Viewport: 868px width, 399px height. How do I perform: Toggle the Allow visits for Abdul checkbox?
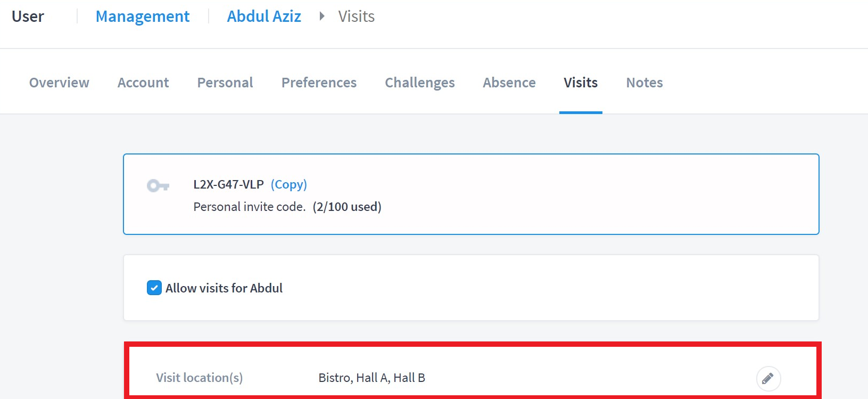click(x=154, y=288)
